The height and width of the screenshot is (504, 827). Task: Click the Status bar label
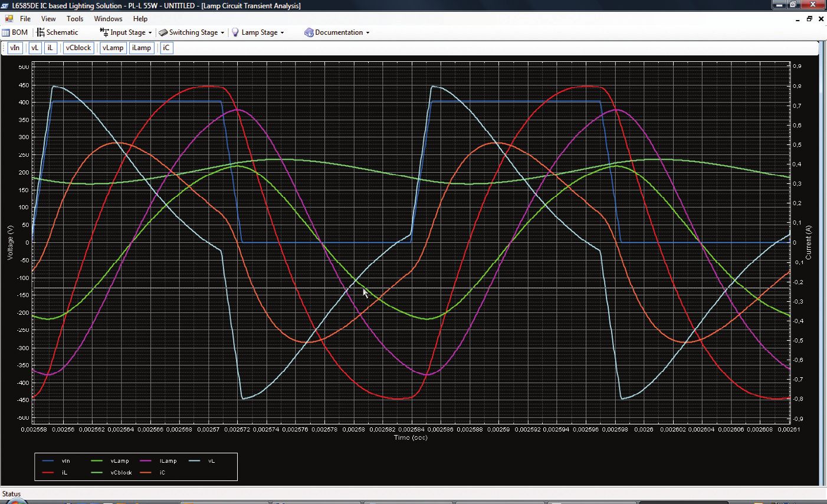click(11, 494)
